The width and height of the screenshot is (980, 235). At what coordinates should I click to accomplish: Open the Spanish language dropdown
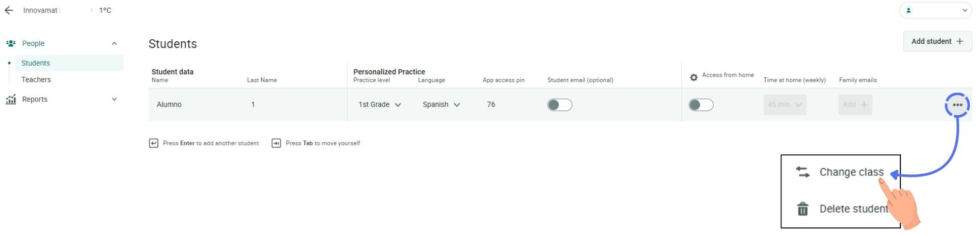coord(442,105)
